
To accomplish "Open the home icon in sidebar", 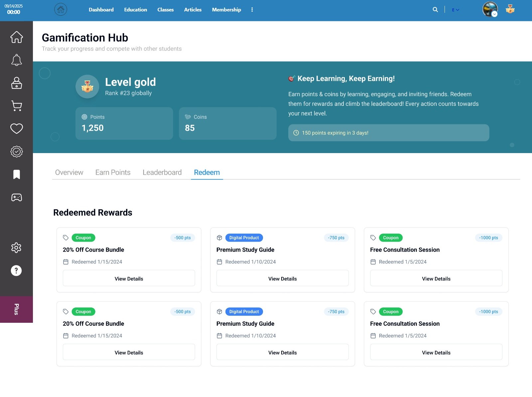I will pyautogui.click(x=16, y=37).
